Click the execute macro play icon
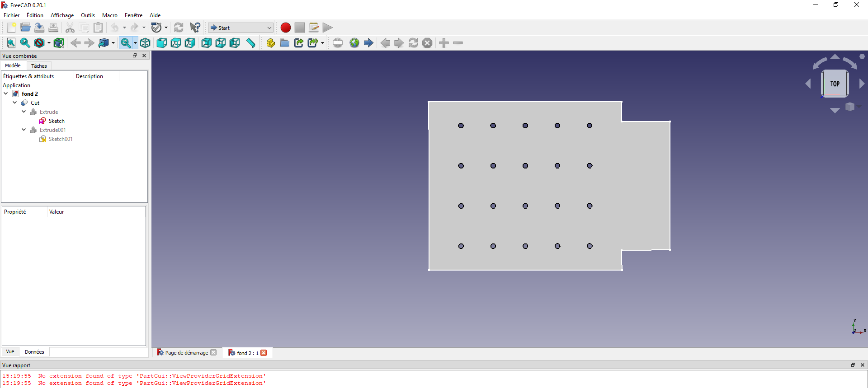The image size is (868, 388). [x=328, y=28]
